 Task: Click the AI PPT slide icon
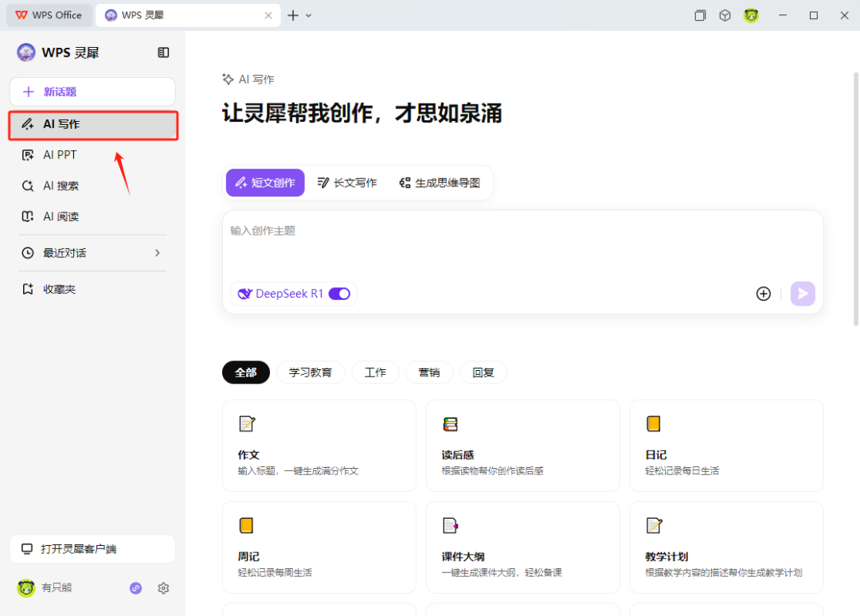tap(27, 155)
